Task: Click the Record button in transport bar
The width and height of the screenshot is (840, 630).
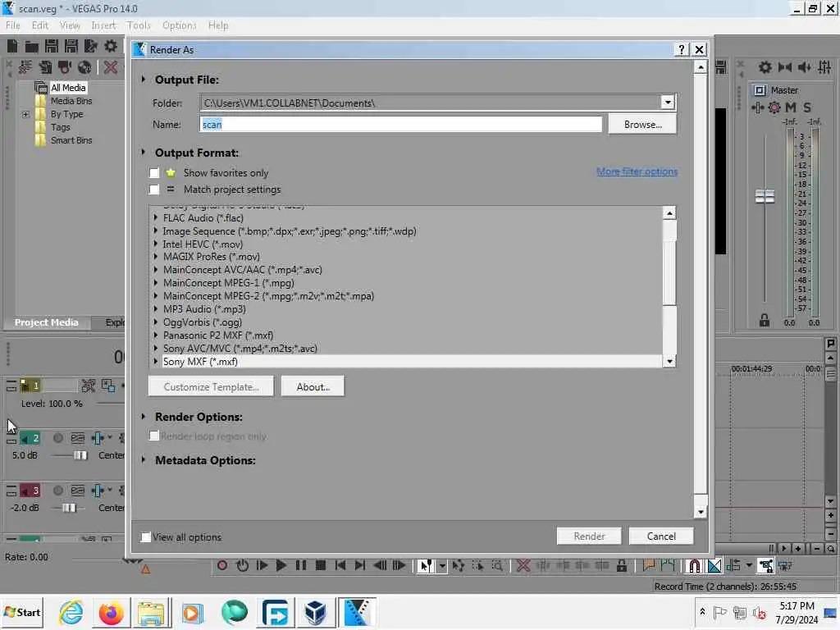Action: pos(222,565)
